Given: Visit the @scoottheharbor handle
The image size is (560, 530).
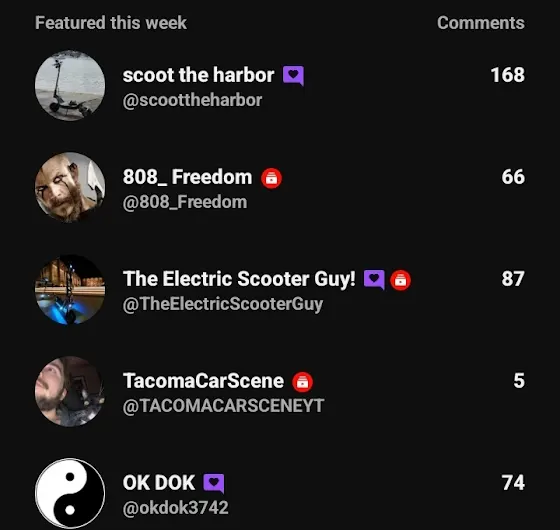Looking at the screenshot, I should coord(192,100).
